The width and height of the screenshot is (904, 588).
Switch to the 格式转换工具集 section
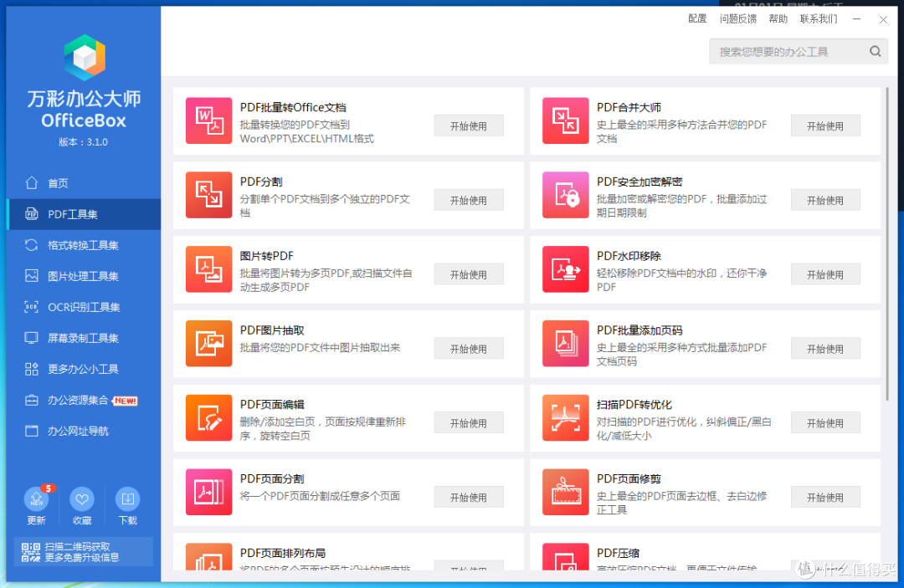(81, 245)
